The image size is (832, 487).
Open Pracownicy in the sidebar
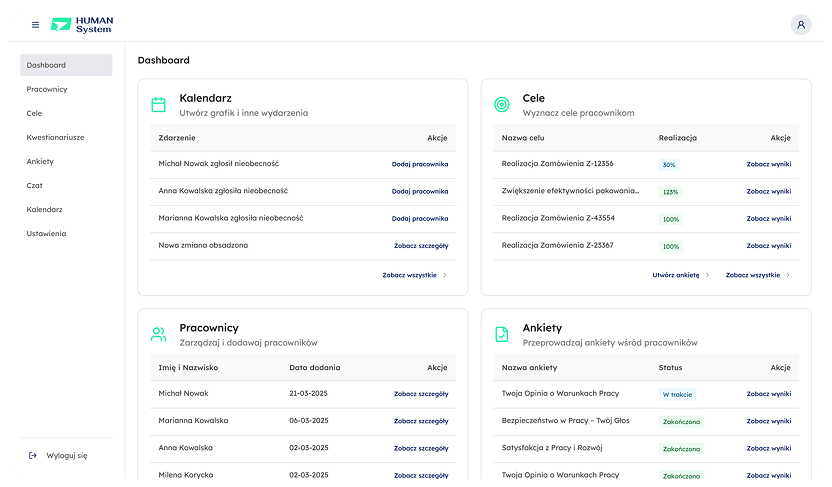tap(47, 89)
